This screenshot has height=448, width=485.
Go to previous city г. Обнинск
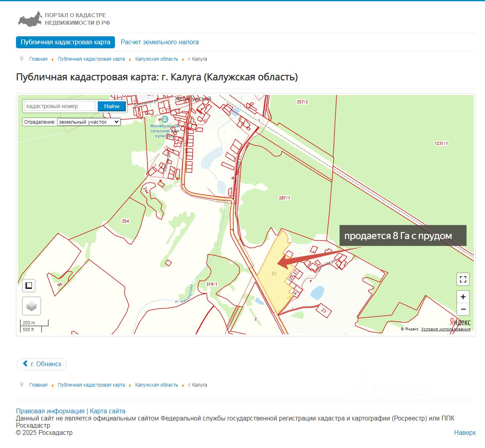coord(42,364)
